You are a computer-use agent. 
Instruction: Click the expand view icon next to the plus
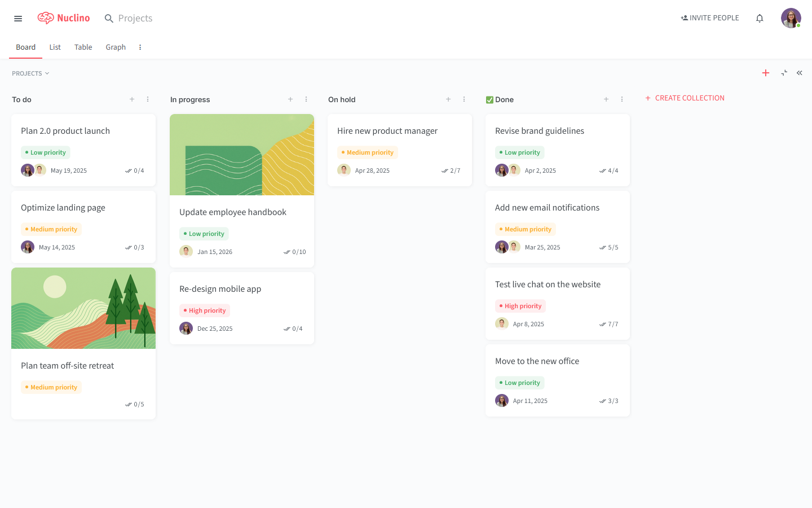[x=784, y=73]
